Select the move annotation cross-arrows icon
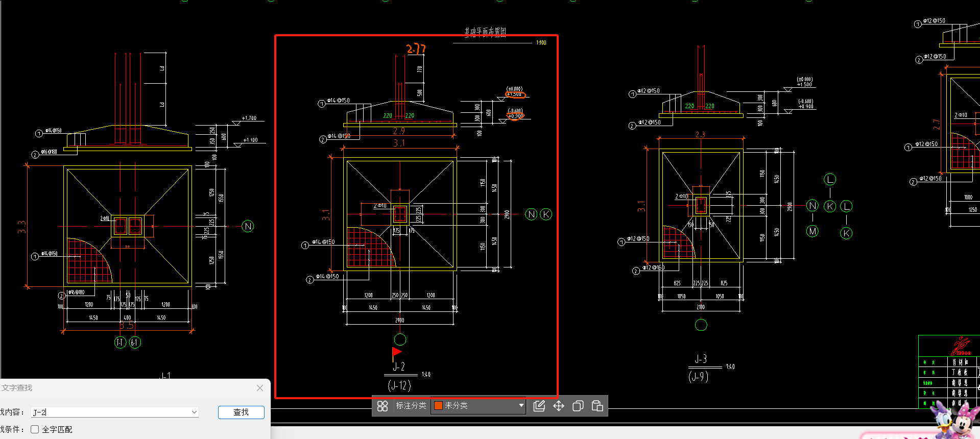980x439 pixels. pyautogui.click(x=559, y=406)
